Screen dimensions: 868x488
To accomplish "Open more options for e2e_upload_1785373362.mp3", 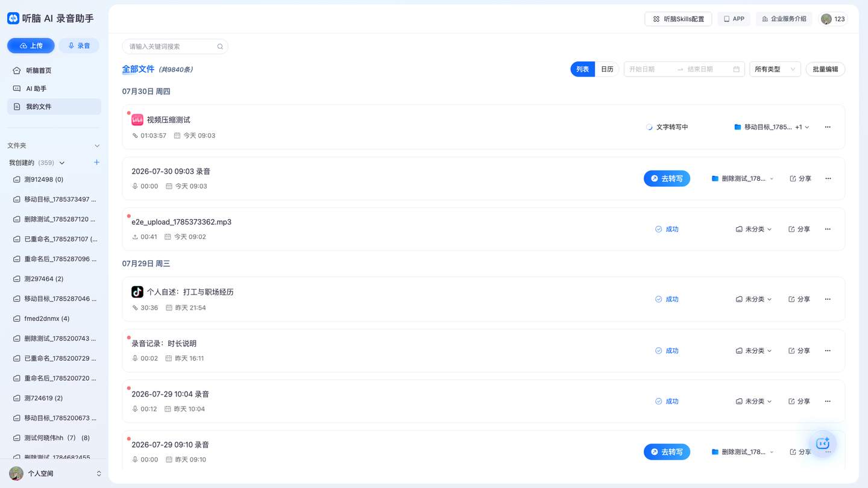I will pos(828,229).
